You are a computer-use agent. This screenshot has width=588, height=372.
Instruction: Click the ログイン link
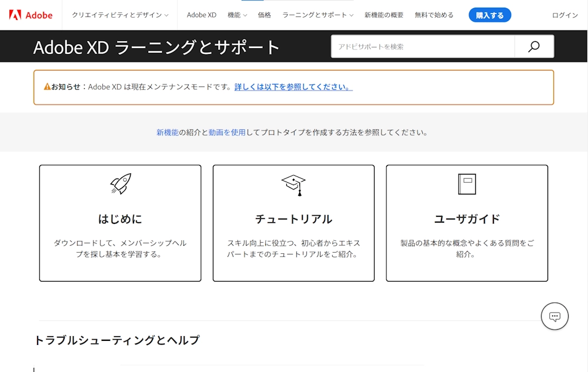564,15
